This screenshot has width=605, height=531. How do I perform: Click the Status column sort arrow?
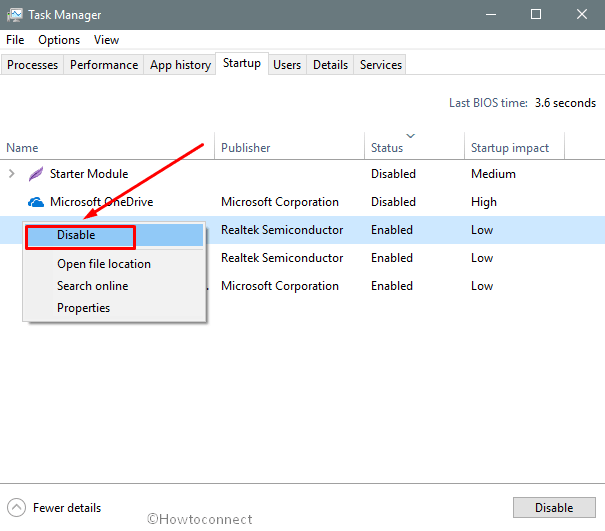(411, 136)
